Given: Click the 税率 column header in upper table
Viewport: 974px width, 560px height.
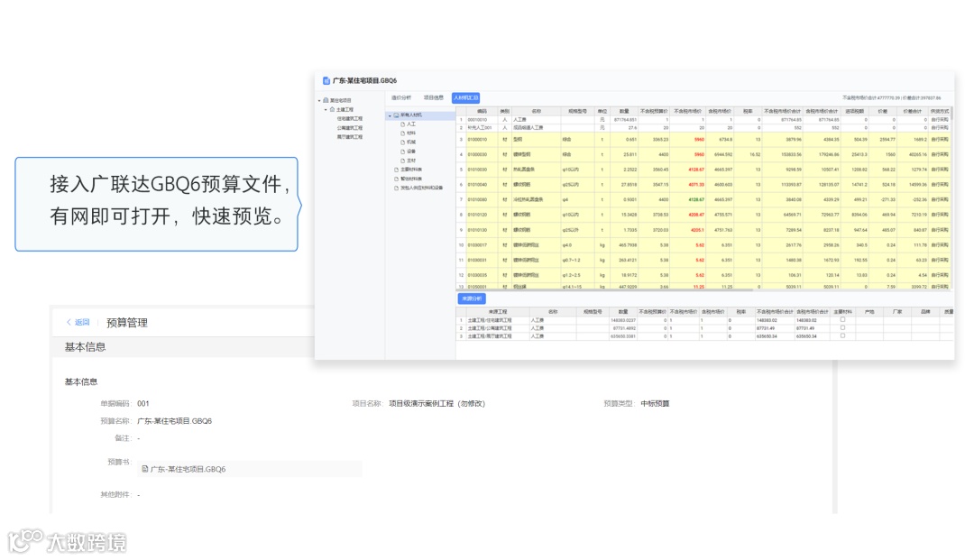Looking at the screenshot, I should click(x=748, y=112).
